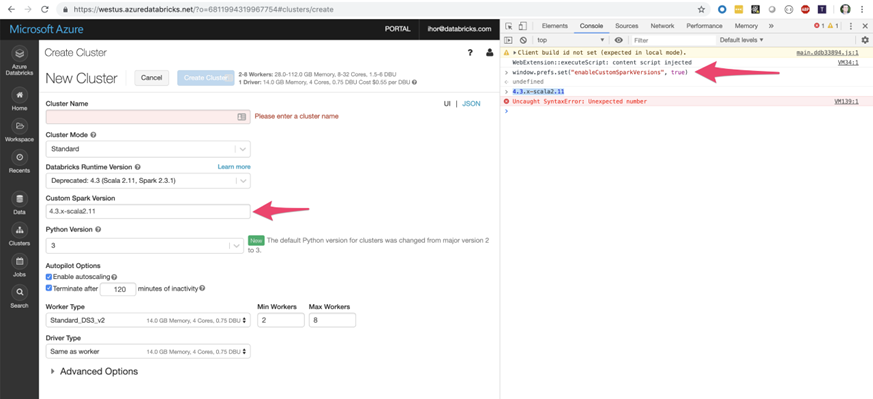Click the red error count indicator
The image size is (873, 399).
pyautogui.click(x=819, y=26)
